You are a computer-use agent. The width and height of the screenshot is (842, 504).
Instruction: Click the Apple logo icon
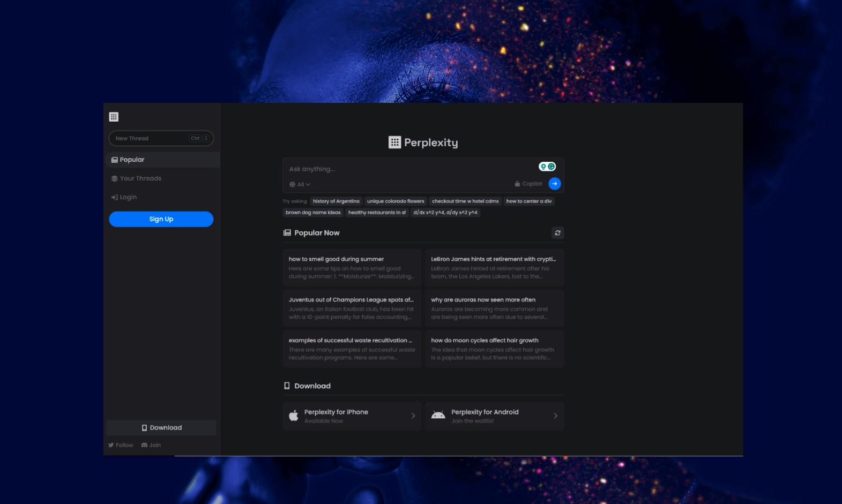[294, 416]
